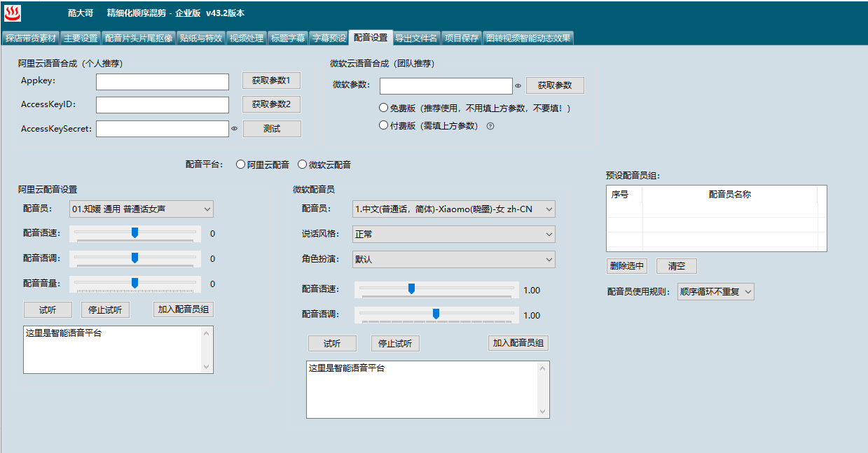Click 试听 in the 微软配音员 section
Image resolution: width=868 pixels, height=453 pixels.
tap(332, 343)
